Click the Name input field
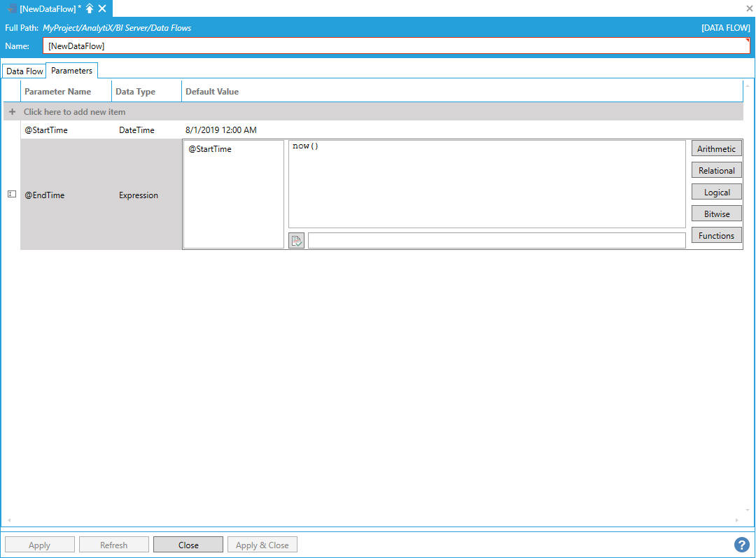Screen dimensions: 756x558 pyautogui.click(x=395, y=46)
